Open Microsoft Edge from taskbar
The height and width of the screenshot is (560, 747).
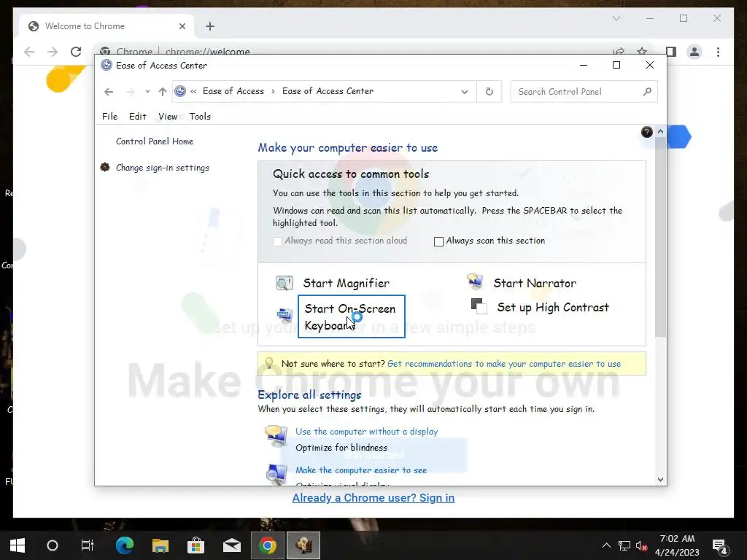[x=125, y=545]
